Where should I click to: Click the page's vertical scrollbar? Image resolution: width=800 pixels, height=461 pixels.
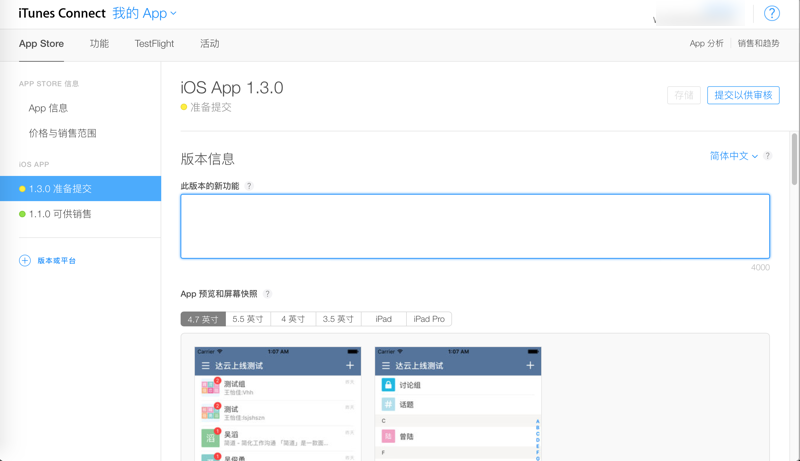coord(794,160)
